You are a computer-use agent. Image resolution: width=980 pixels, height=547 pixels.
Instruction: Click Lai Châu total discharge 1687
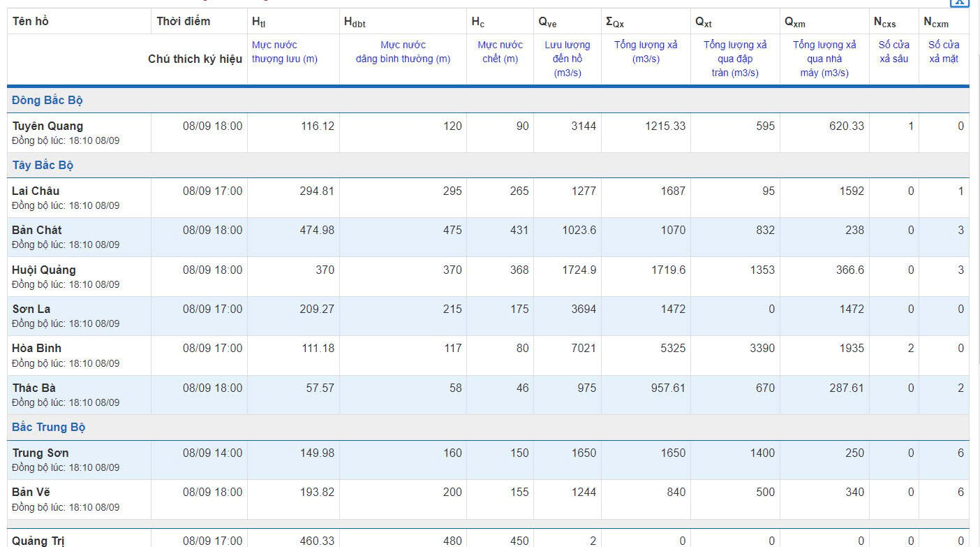pos(673,191)
